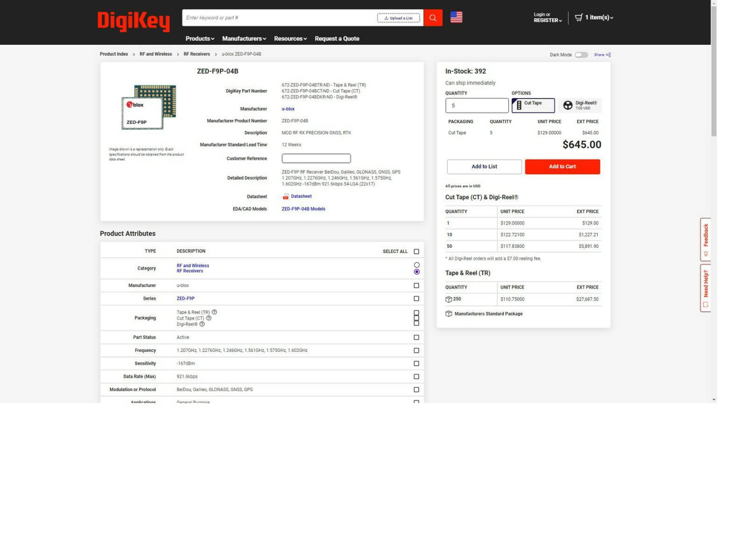The height and width of the screenshot is (560, 747).
Task: Check the Frequency attribute checkbox
Action: [x=416, y=350]
